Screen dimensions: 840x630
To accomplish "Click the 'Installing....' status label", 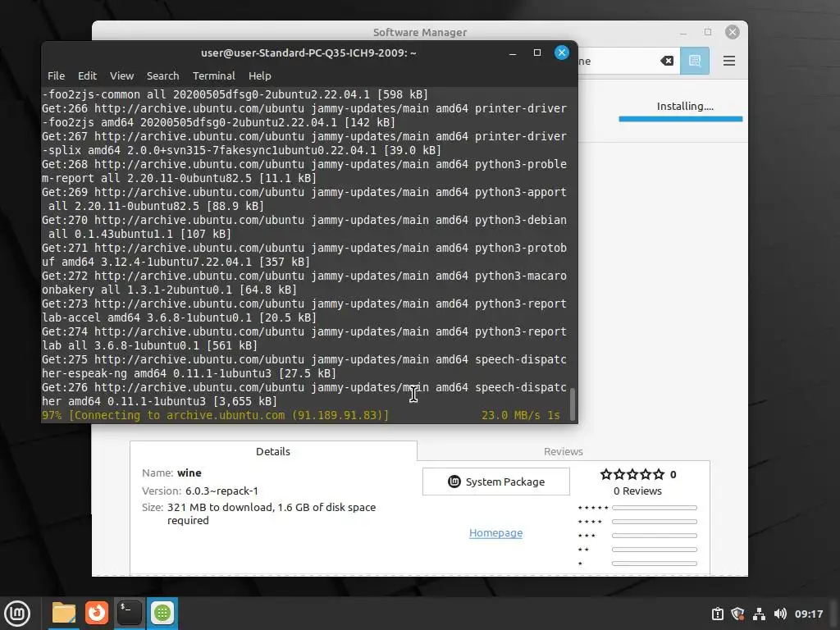I will pos(685,106).
